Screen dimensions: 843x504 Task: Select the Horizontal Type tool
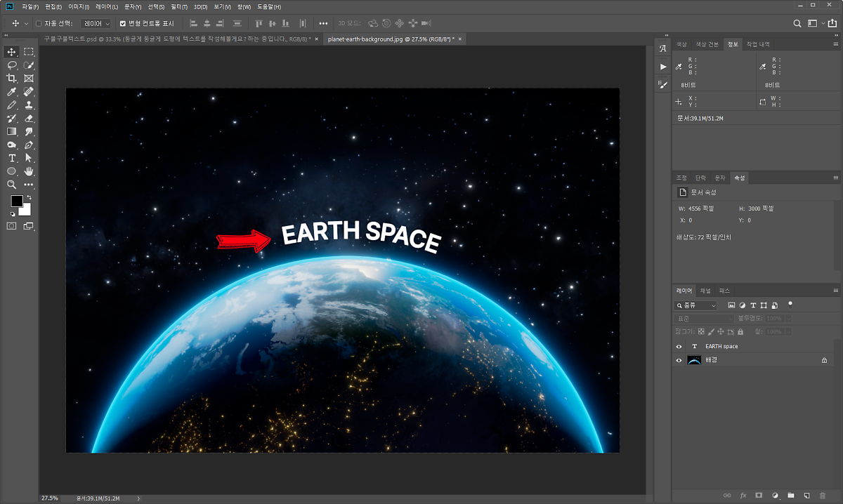(x=12, y=158)
